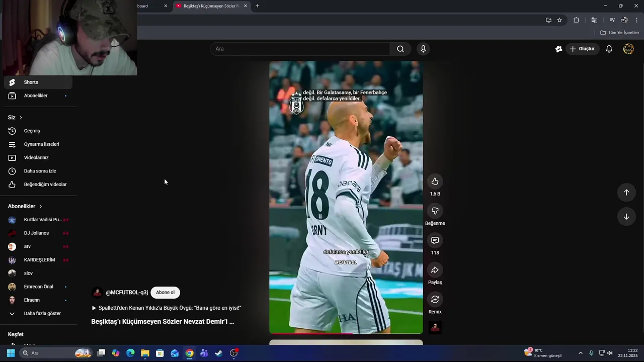Go to next short with down arrow
The width and height of the screenshot is (644, 362).
pyautogui.click(x=626, y=217)
